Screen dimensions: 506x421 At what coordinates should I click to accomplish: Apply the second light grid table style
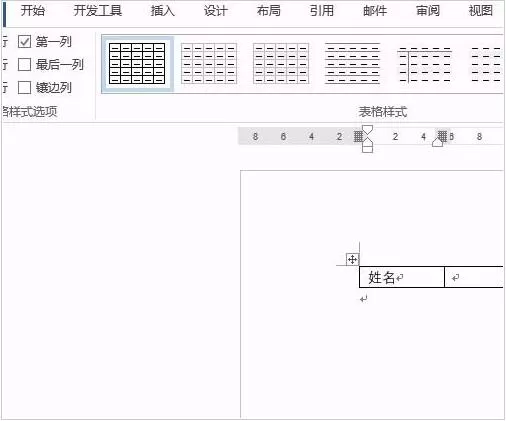[209, 63]
